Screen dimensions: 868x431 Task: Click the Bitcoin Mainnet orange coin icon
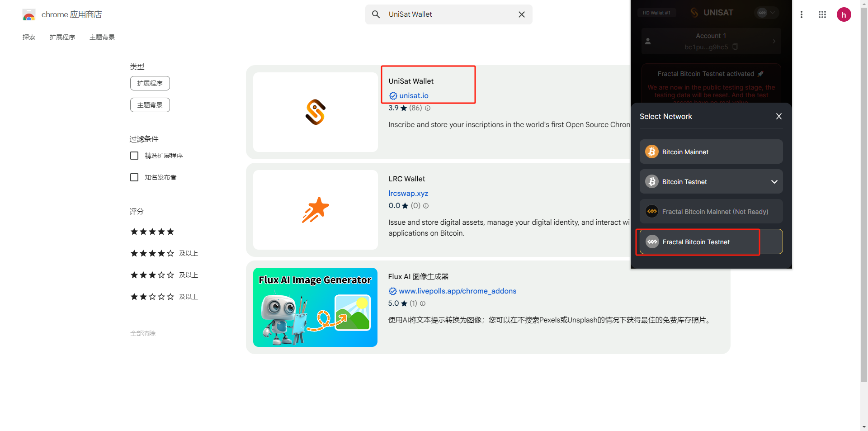click(651, 152)
